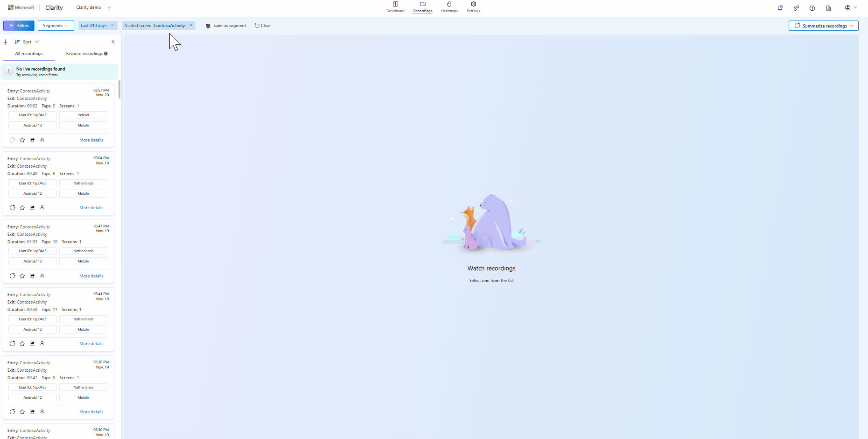
Task: Open the Heatmaps tab
Action: (x=449, y=7)
